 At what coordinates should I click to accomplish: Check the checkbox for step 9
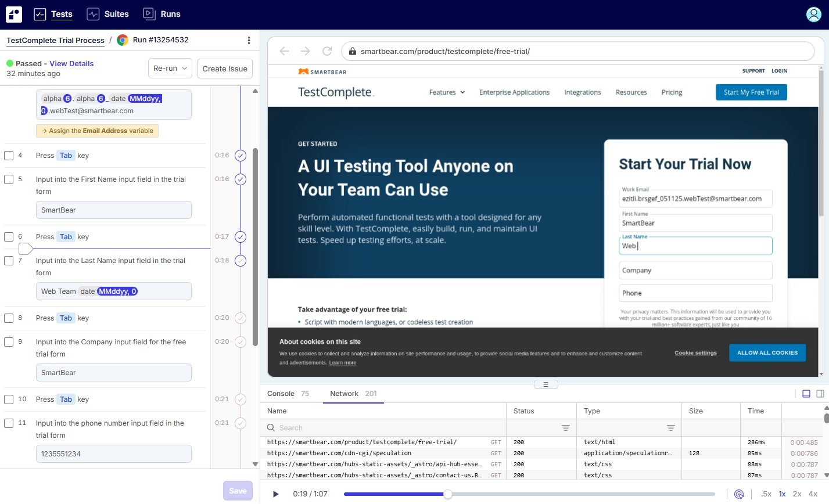(x=9, y=342)
